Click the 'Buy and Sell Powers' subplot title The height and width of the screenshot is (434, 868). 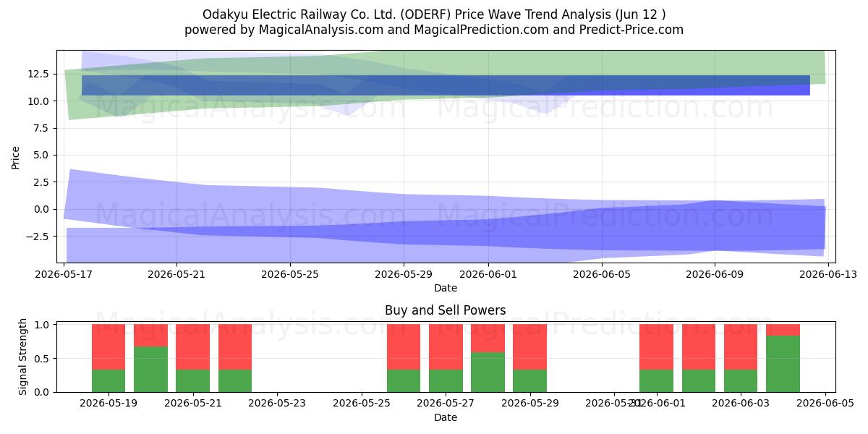click(446, 310)
